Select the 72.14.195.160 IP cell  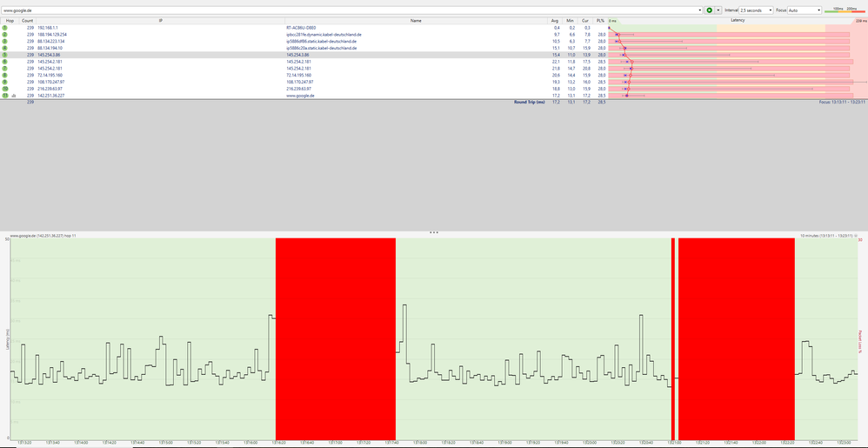[x=50, y=75]
